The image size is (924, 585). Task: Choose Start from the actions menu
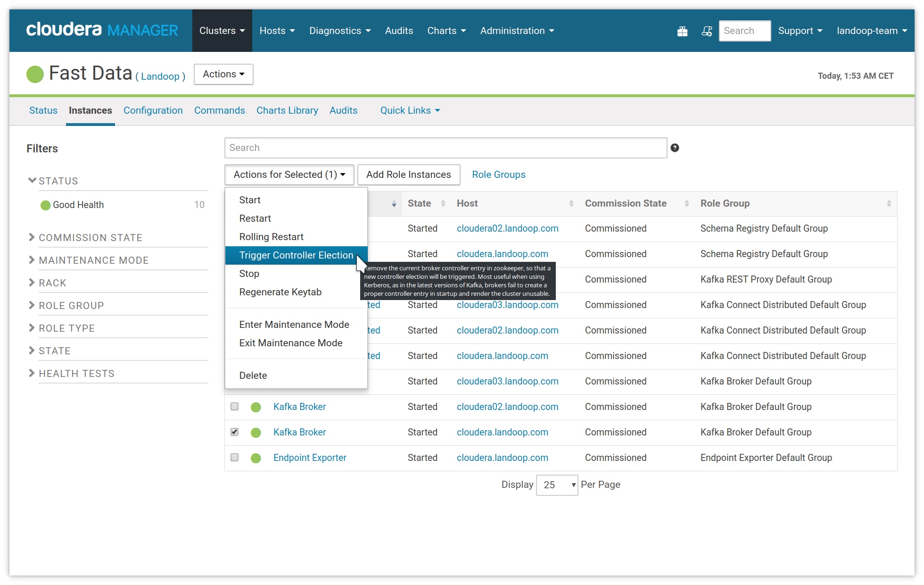(296, 200)
